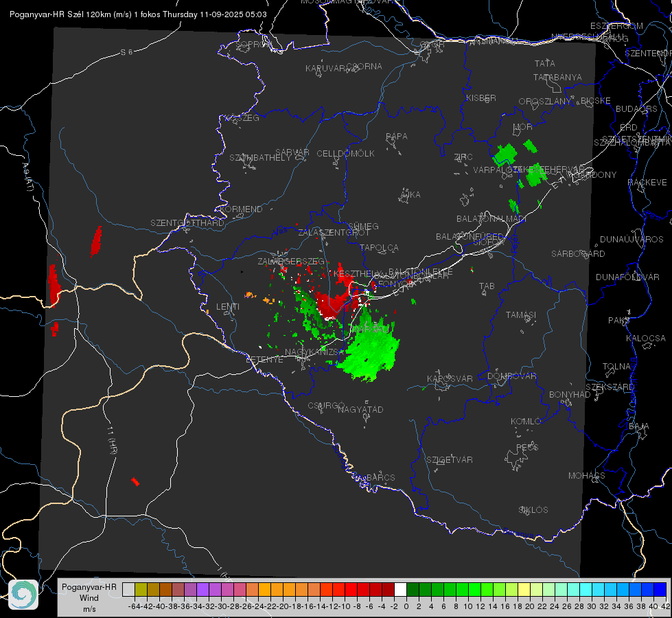Pick the light gray first swatch of the legend
672x618 pixels.
coord(128,589)
